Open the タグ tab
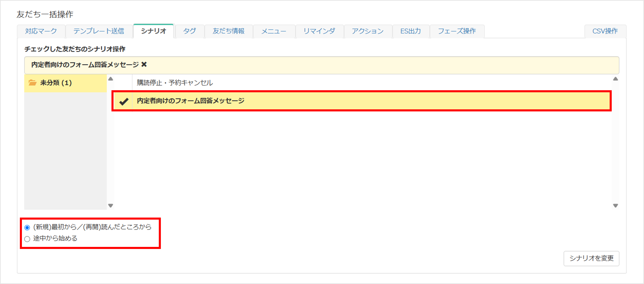Screen dimensions: 644x284 coord(189,31)
